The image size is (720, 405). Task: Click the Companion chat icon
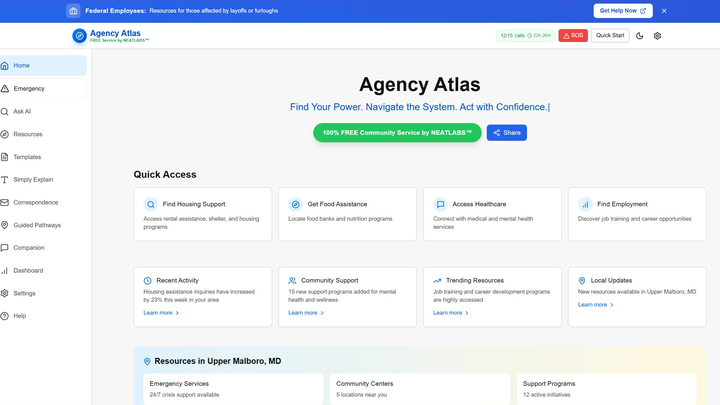[x=5, y=248]
